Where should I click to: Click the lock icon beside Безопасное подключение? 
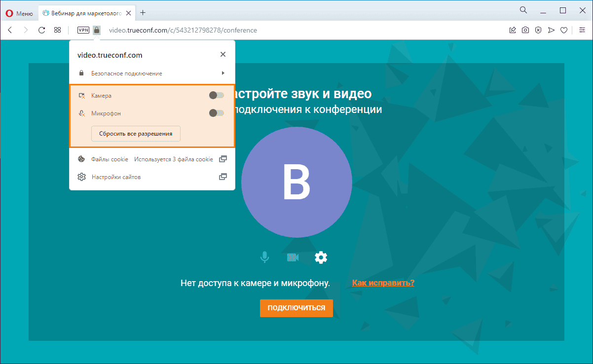[x=81, y=73]
